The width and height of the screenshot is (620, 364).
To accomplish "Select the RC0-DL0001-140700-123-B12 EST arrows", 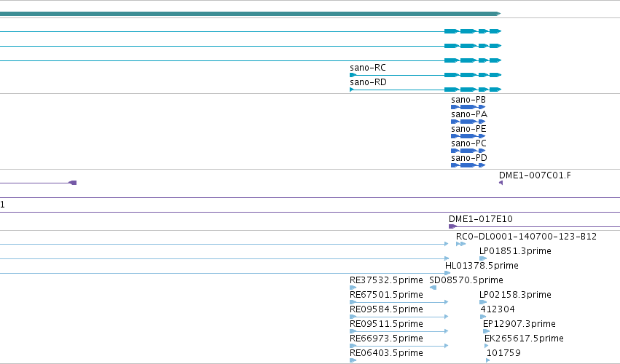I will point(460,244).
